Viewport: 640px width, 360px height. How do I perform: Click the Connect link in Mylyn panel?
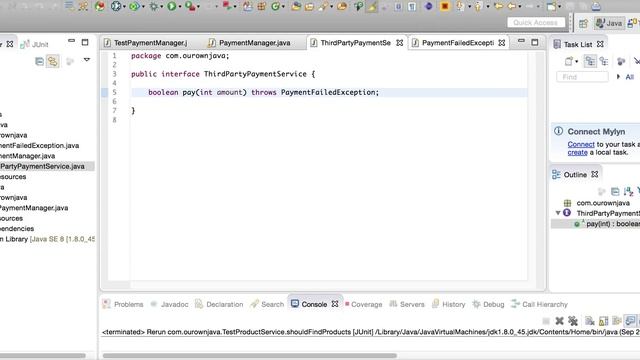pyautogui.click(x=581, y=144)
